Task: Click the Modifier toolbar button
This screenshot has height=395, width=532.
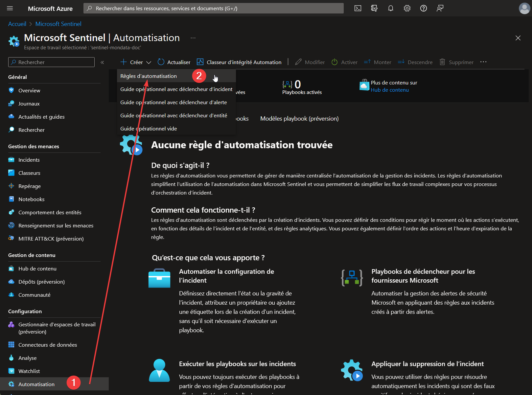Action: coord(310,62)
